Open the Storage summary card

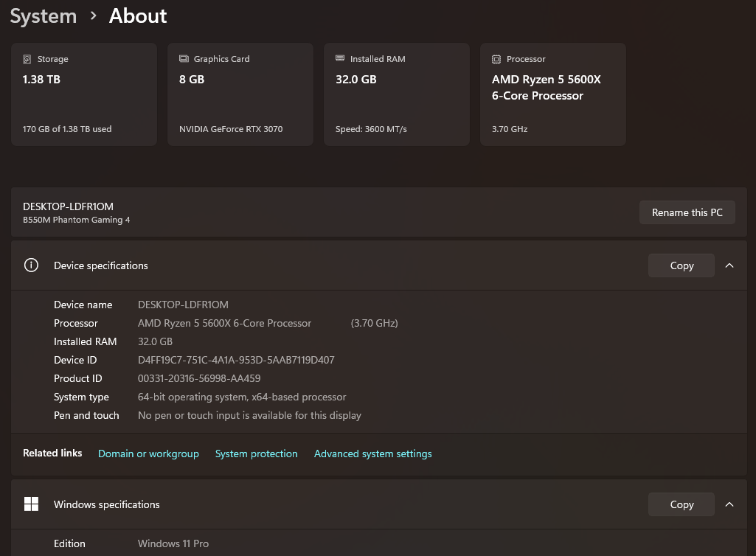tap(83, 94)
